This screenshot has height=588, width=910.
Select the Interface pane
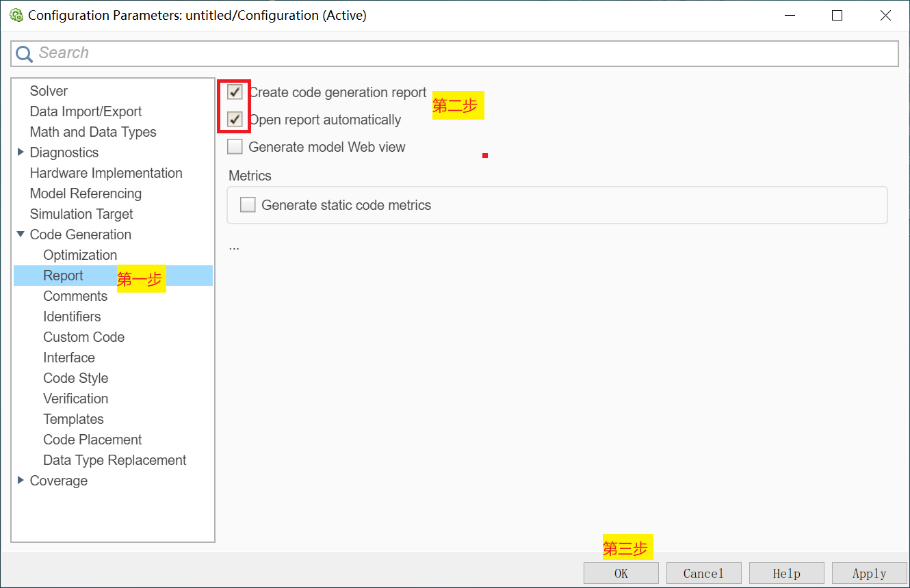pyautogui.click(x=69, y=358)
